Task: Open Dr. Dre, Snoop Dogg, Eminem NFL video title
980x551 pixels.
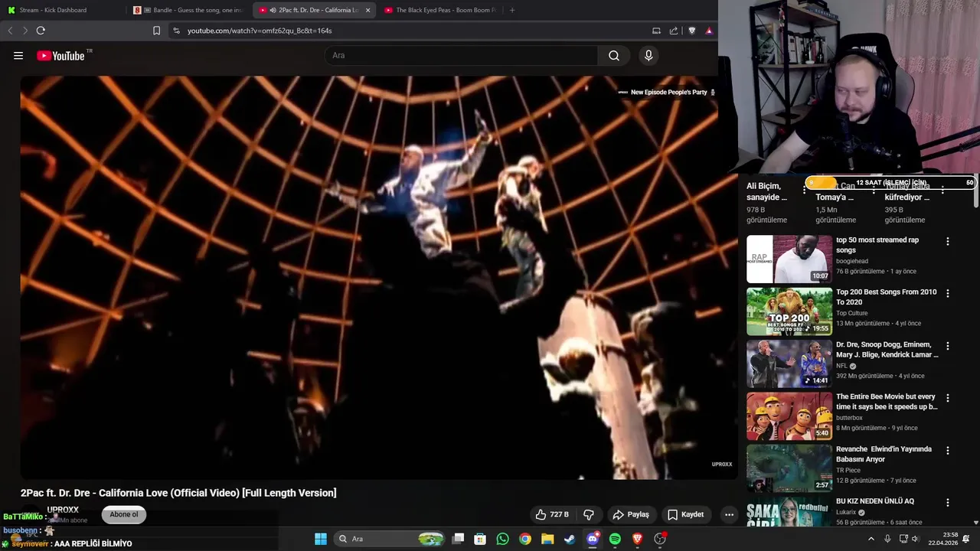Action: click(887, 350)
